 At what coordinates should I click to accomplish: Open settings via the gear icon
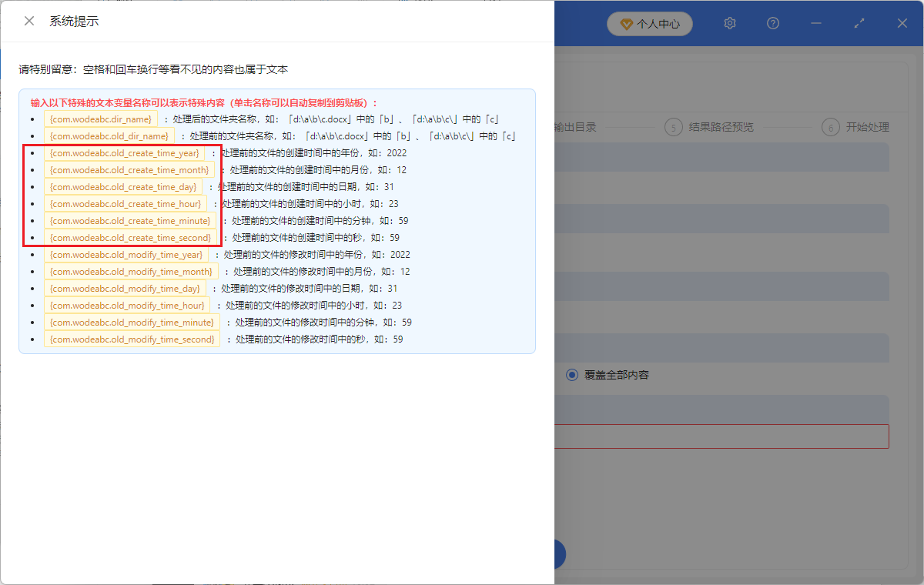click(x=729, y=23)
